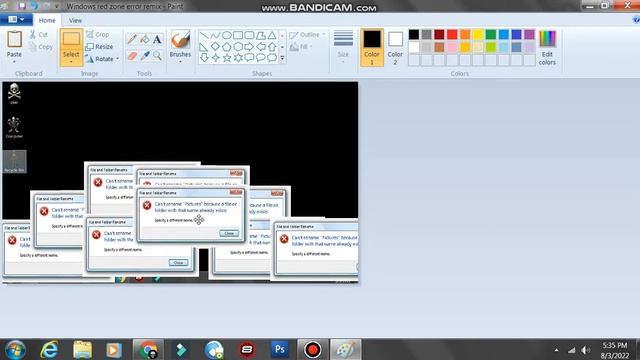Viewport: 640px width, 360px height.
Task: Select the Color 1 foreground button
Action: tap(372, 47)
